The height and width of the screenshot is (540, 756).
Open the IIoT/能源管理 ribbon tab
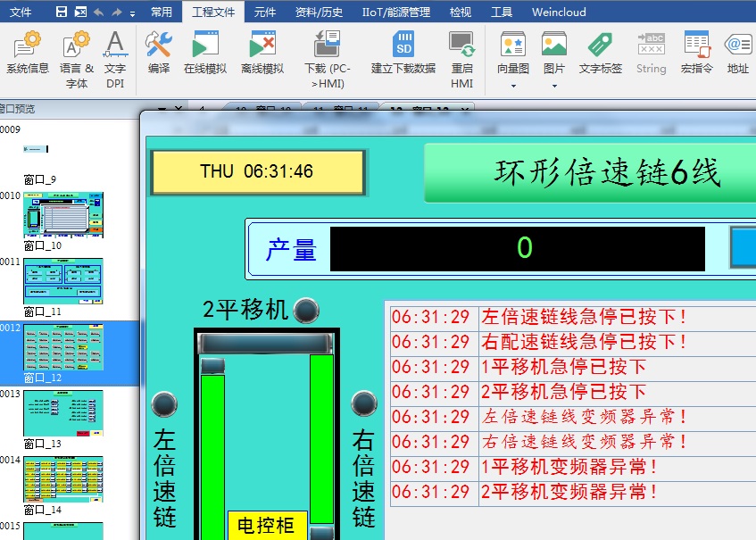[395, 12]
